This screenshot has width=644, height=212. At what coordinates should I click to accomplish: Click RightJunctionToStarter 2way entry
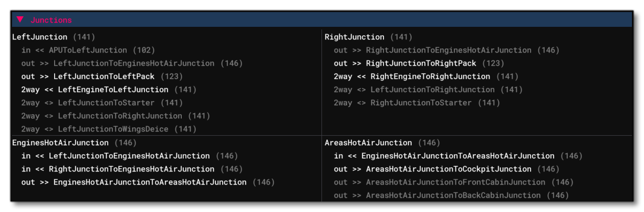tap(421, 103)
